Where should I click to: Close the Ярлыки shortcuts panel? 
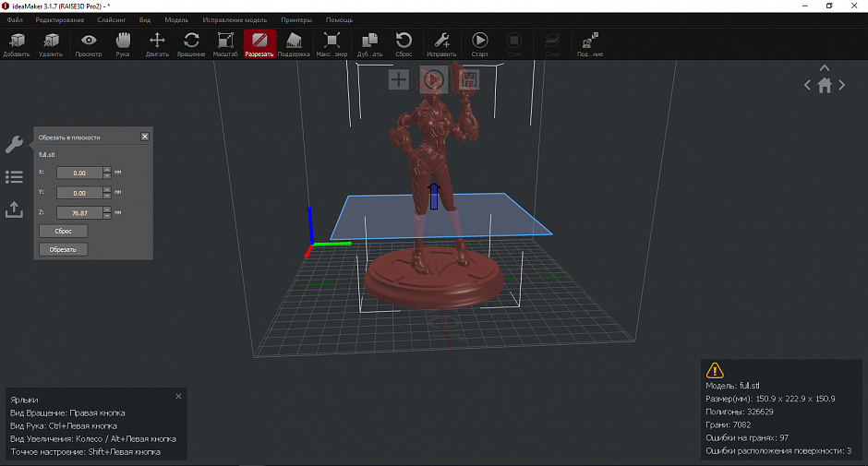click(178, 396)
